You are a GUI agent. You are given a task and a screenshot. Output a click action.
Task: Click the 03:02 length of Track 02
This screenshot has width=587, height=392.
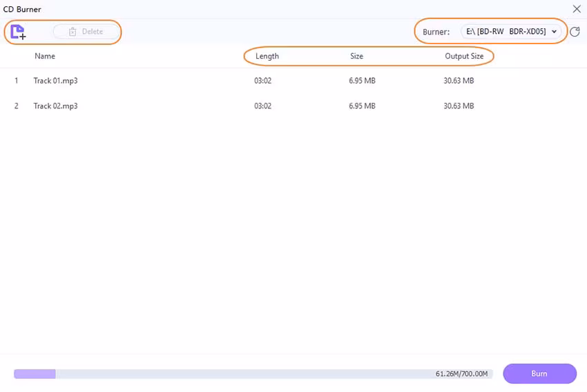pos(262,106)
